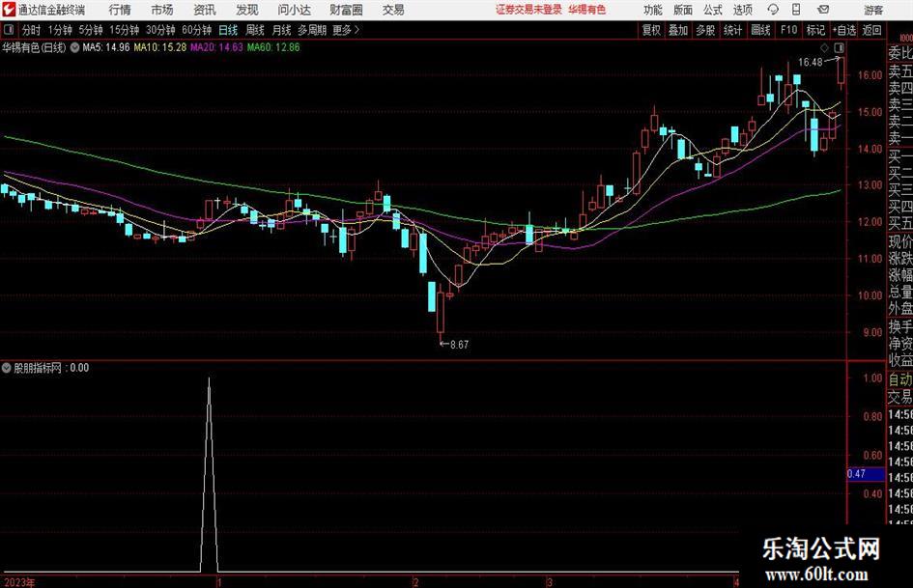The width and height of the screenshot is (913, 588).
Task: Click the MA20: 14.63 label
Action: point(216,47)
